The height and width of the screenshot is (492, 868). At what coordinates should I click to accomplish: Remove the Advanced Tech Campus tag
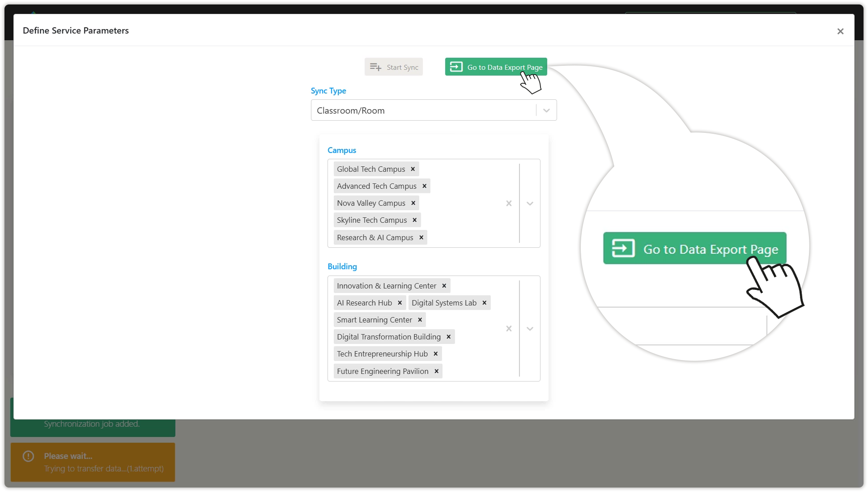(x=424, y=186)
